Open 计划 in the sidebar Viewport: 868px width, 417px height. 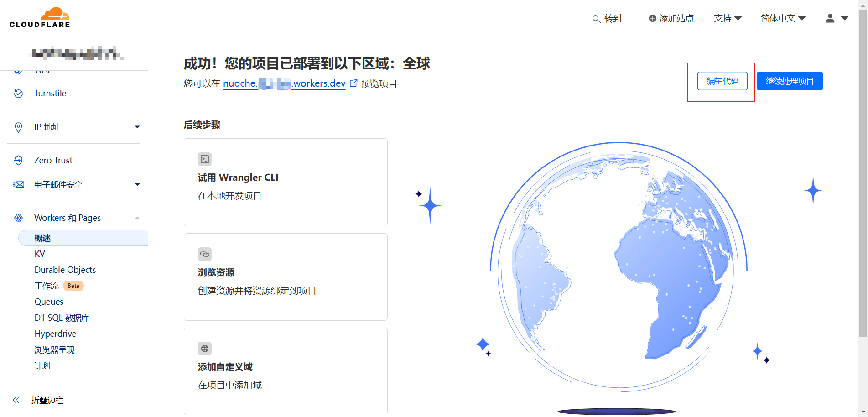(x=42, y=366)
